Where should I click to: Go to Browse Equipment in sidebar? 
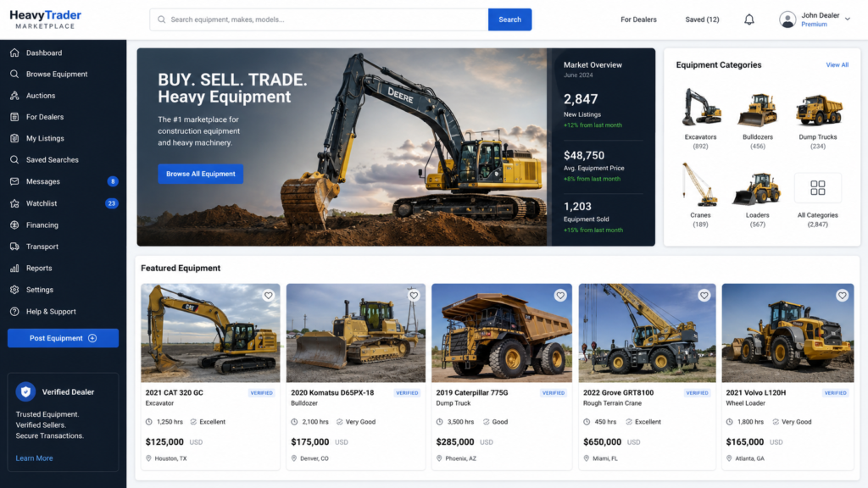click(63, 75)
